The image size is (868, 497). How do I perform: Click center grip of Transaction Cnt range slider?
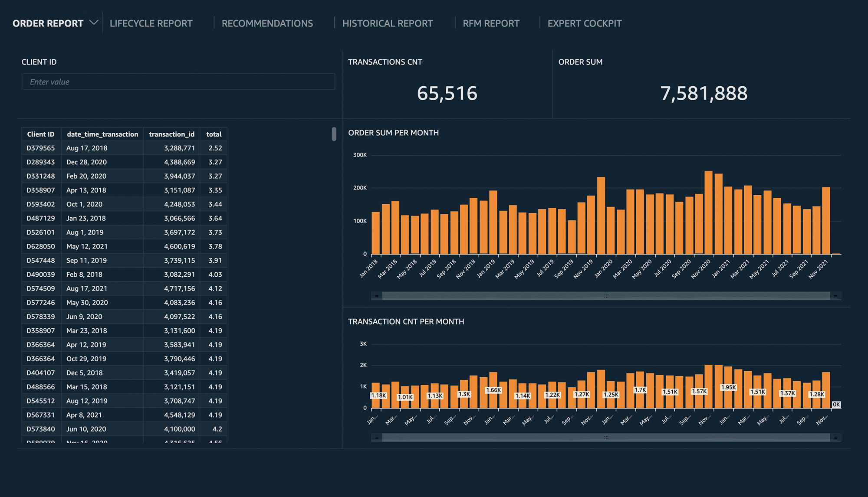click(x=606, y=438)
